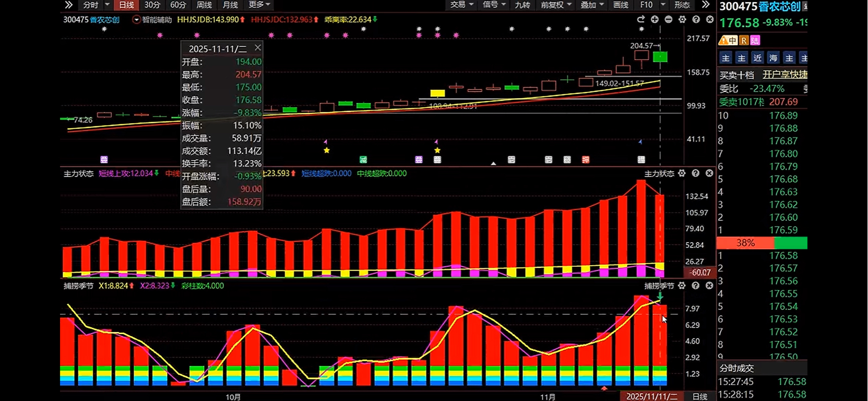Click the warning 中 tag icon
The width and height of the screenshot is (868, 401).
(728, 40)
